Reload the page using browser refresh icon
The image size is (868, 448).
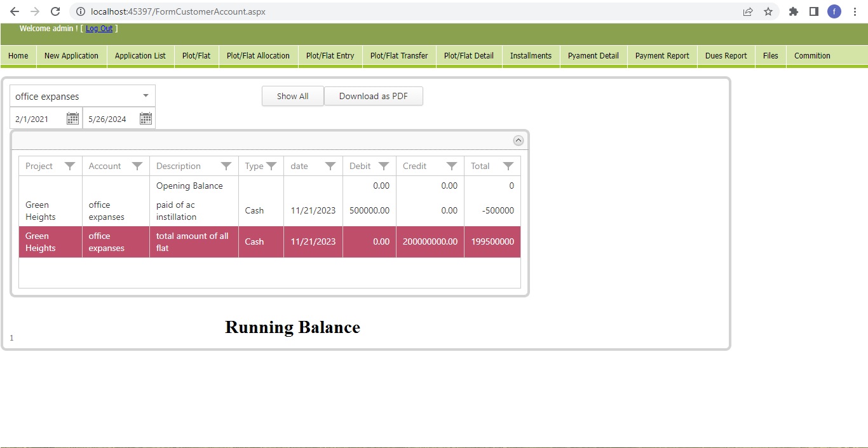(x=55, y=11)
